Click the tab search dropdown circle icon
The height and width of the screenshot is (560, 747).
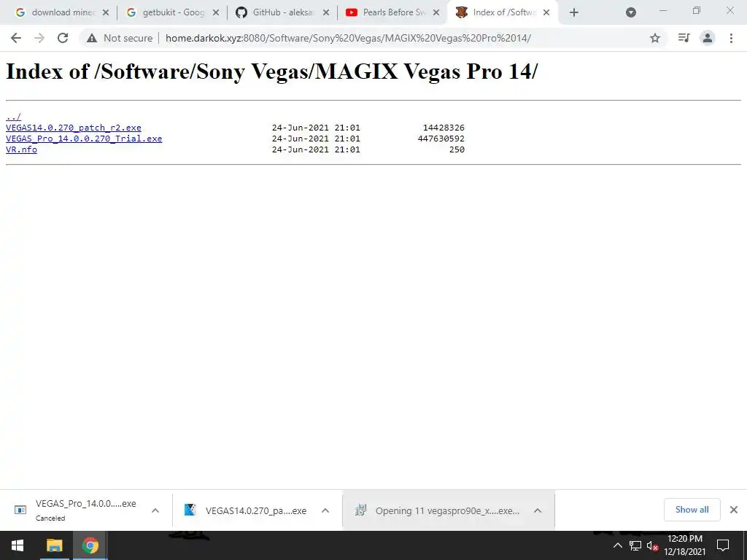[x=631, y=12]
